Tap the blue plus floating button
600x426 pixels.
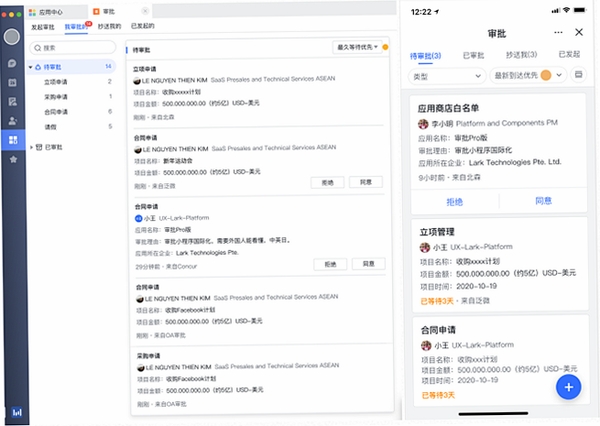click(568, 387)
